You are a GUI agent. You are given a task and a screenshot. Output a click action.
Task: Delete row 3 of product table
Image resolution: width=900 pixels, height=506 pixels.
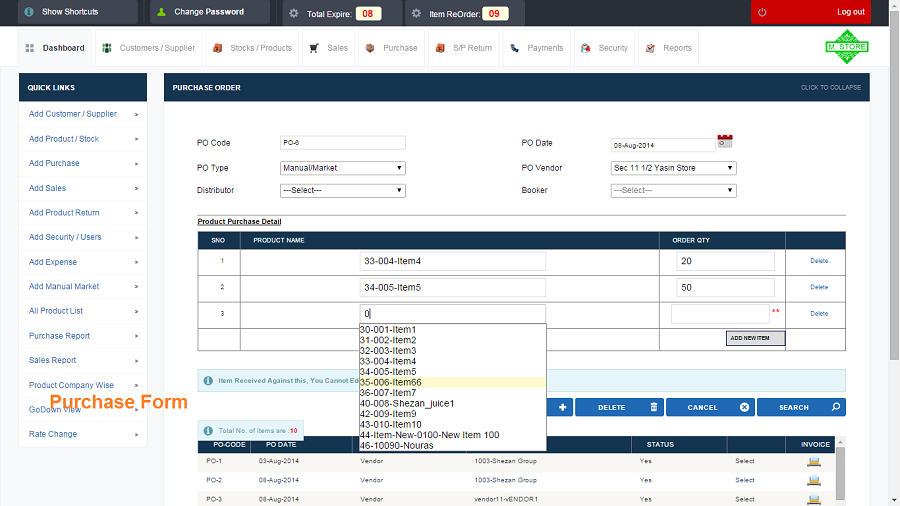pos(819,314)
